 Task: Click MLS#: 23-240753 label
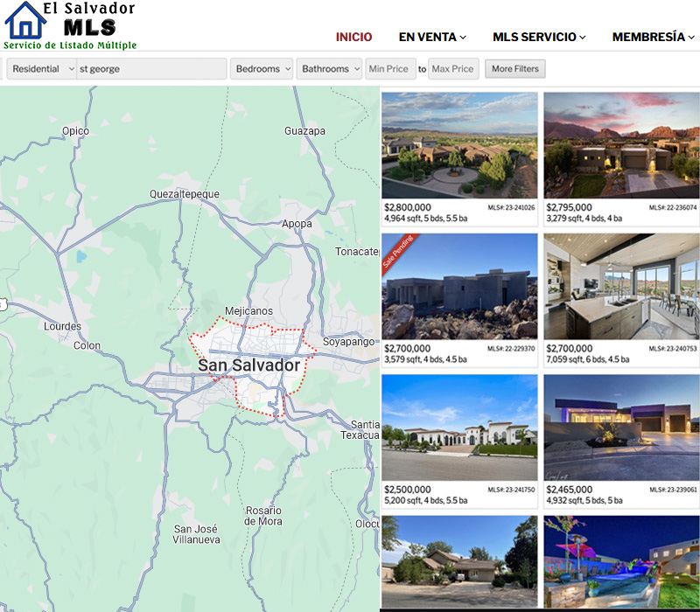point(673,348)
